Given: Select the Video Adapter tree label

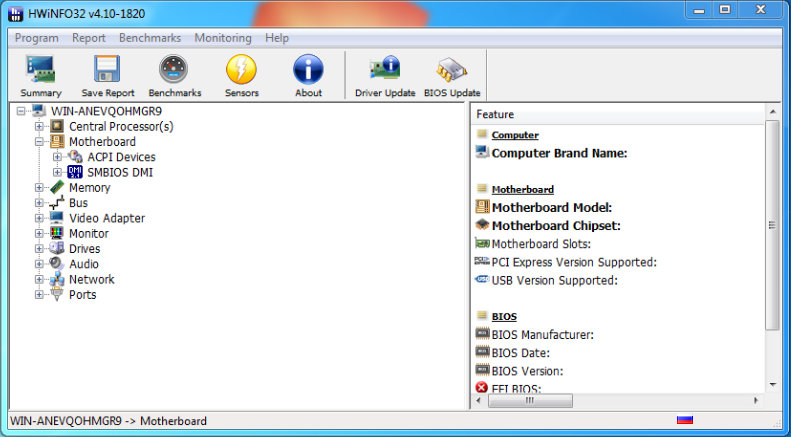Looking at the screenshot, I should 107,218.
